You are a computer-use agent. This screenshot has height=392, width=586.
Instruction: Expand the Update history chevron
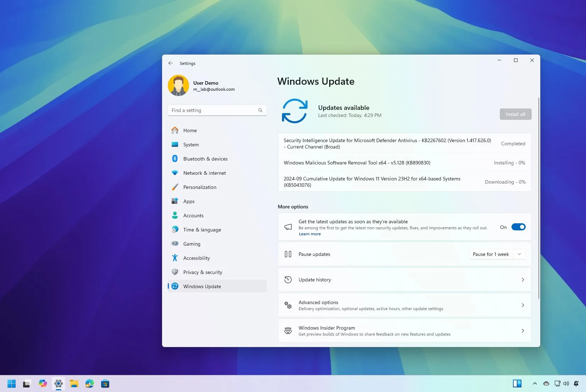coord(523,280)
